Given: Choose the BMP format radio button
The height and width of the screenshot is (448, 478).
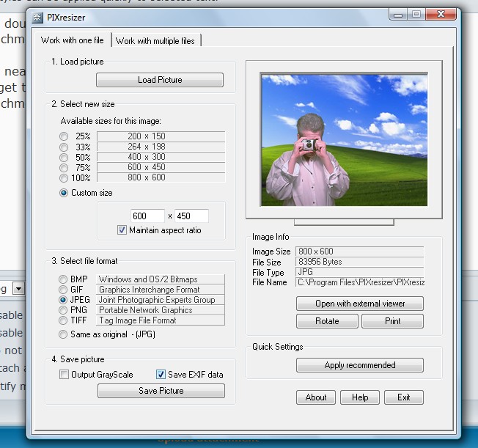Looking at the screenshot, I should [x=63, y=279].
